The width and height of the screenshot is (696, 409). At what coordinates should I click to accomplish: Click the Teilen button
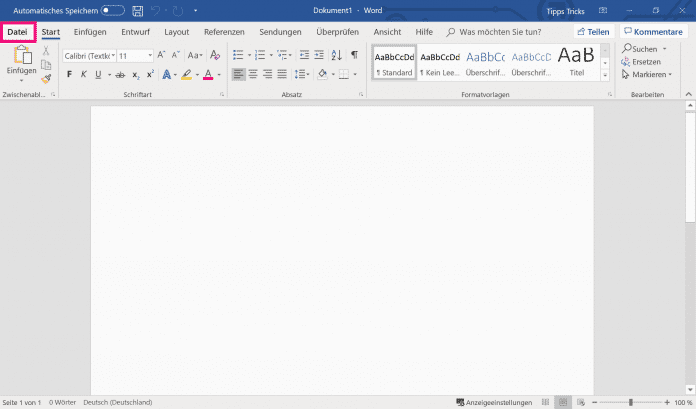click(592, 32)
